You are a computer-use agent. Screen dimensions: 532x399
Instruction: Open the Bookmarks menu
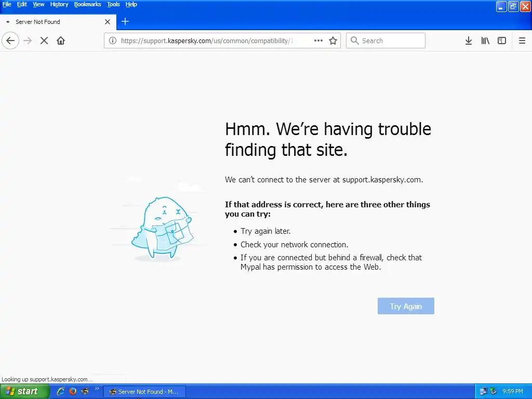(x=87, y=4)
